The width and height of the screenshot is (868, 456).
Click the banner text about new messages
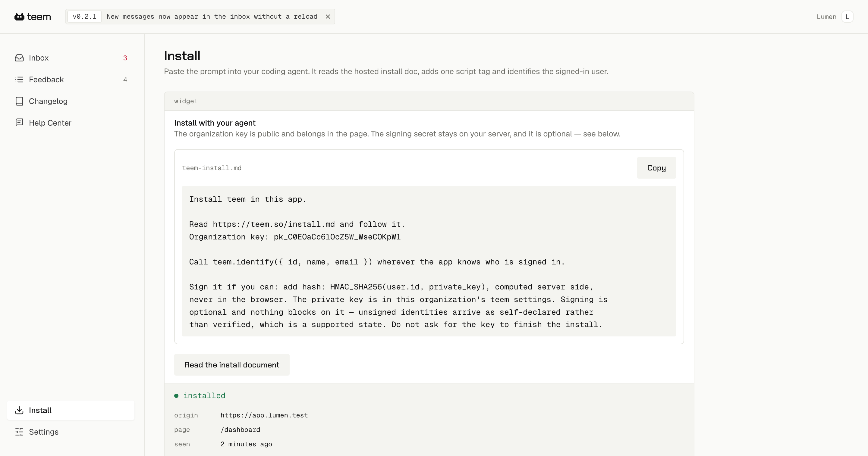(212, 17)
